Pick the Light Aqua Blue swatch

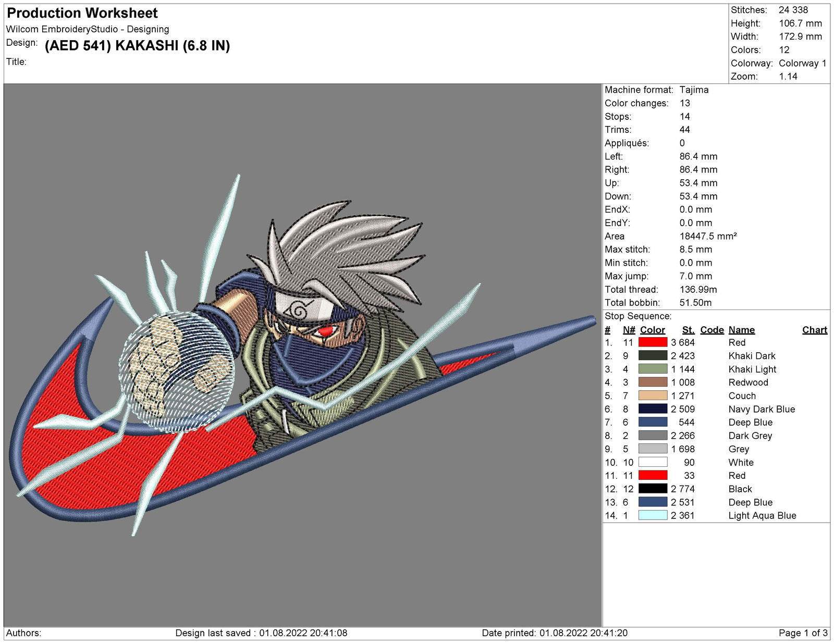(653, 515)
